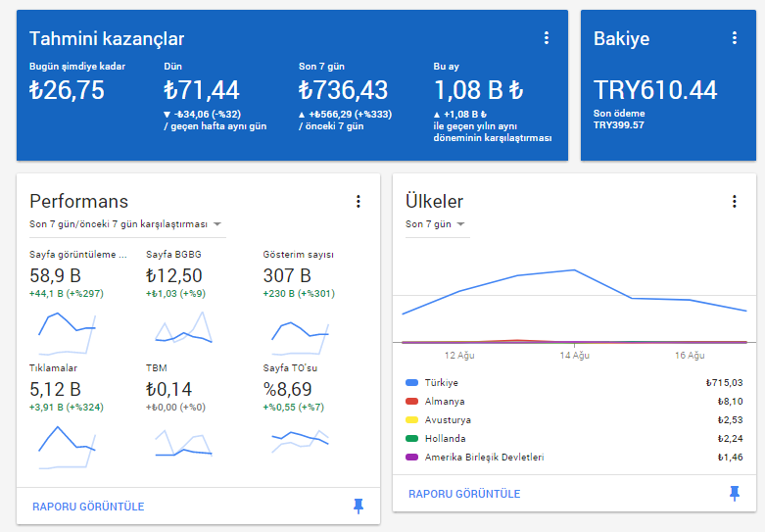Open the Ülkeler card overflow menu

(735, 202)
